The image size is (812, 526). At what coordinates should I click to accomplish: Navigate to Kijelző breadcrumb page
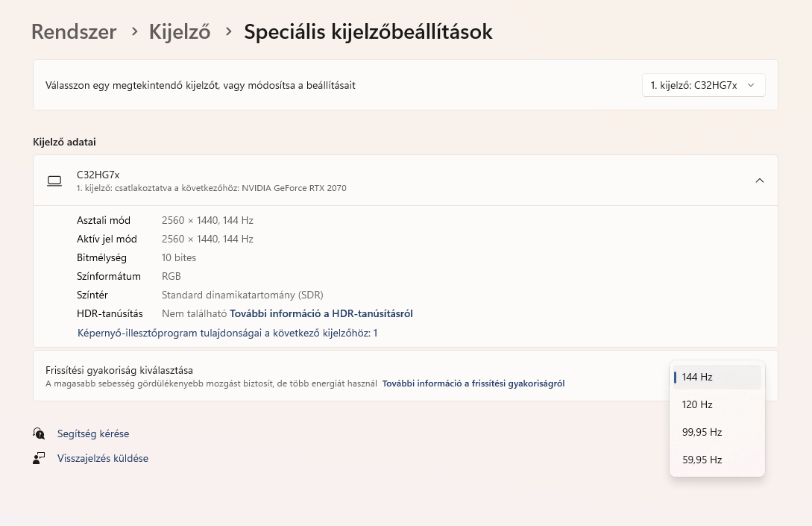coord(180,31)
